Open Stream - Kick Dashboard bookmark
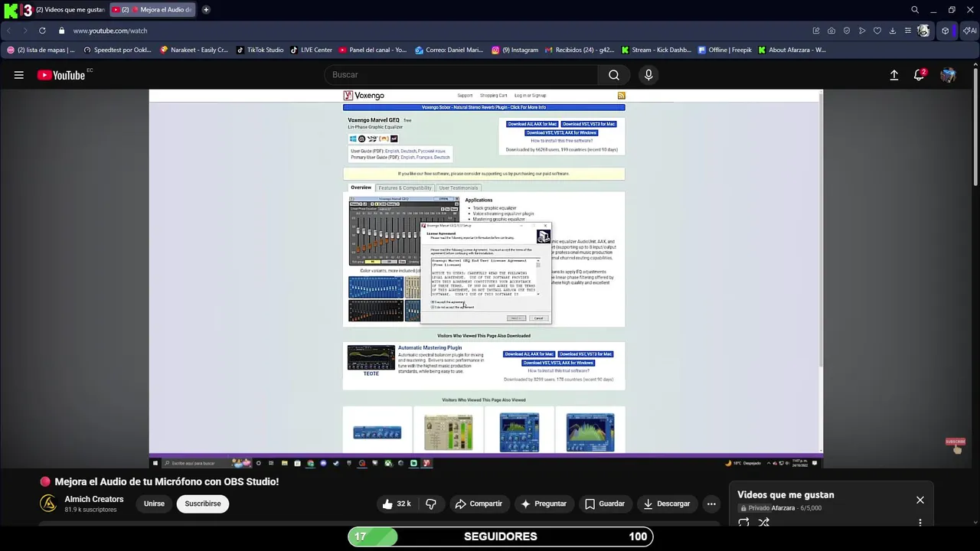 click(x=656, y=50)
